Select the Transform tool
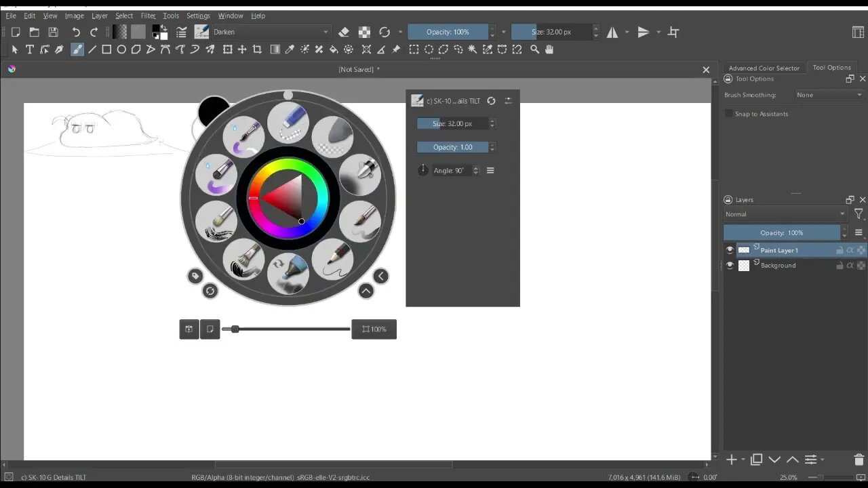 pos(227,49)
